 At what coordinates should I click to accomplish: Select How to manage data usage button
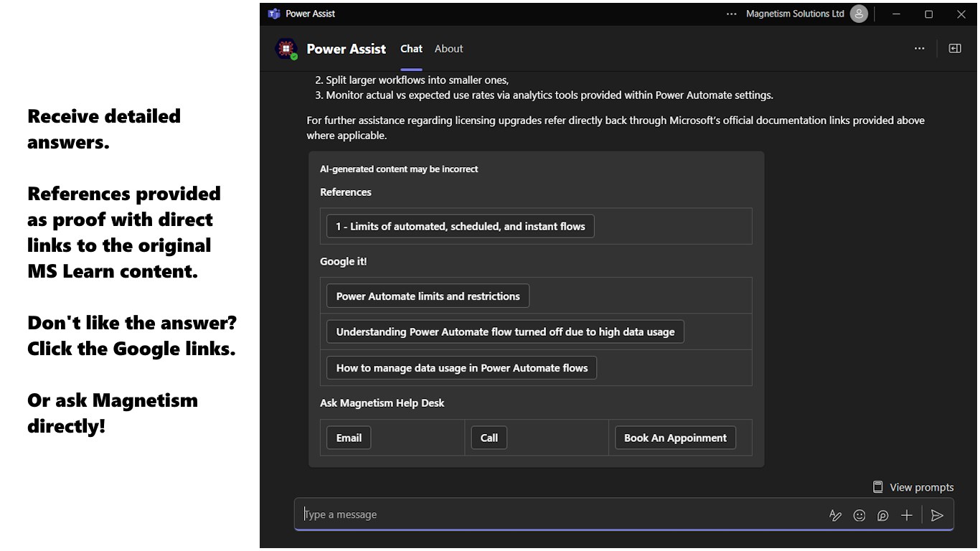tap(461, 368)
